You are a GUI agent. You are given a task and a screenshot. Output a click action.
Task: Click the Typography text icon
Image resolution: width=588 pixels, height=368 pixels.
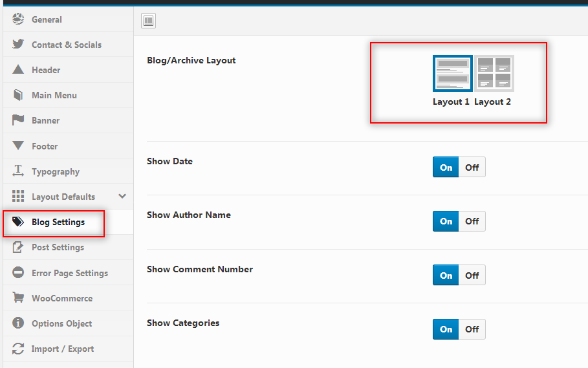click(x=18, y=171)
